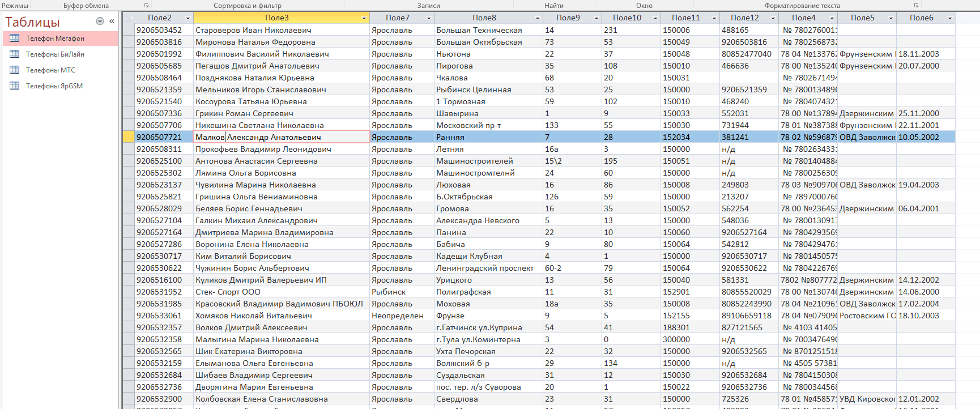Image resolution: width=980 pixels, height=409 pixels.
Task: Open the Поле9 column filter dropdown
Action: [x=596, y=18]
